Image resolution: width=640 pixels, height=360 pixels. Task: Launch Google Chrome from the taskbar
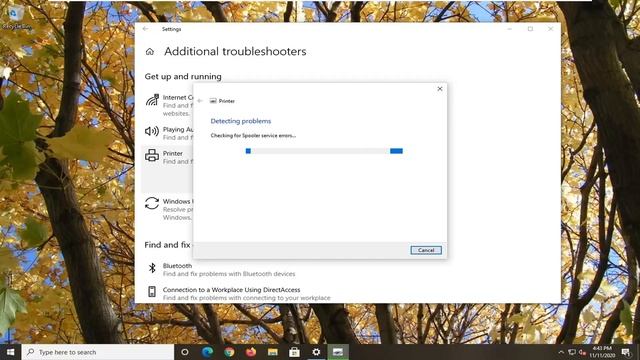coord(229,352)
